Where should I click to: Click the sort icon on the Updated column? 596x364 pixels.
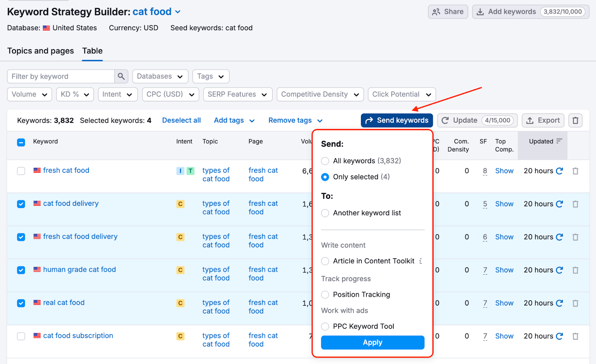click(x=559, y=141)
